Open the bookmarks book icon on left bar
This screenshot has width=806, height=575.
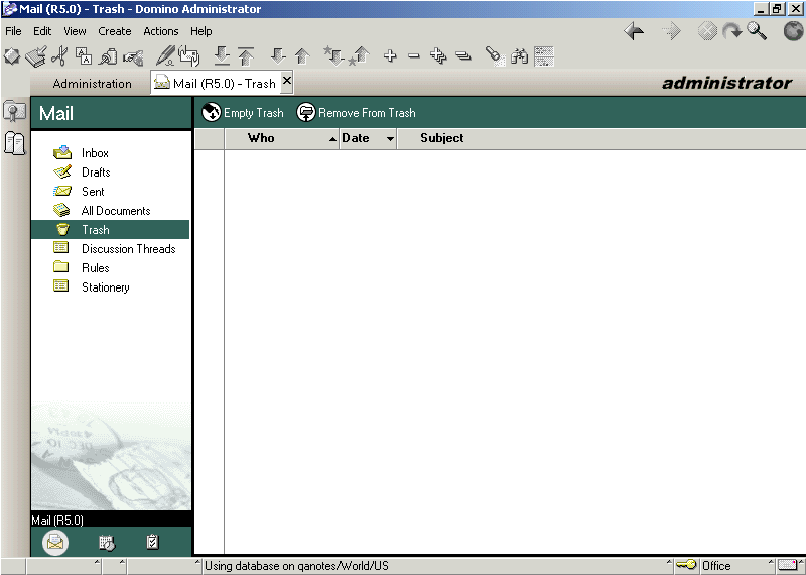point(15,143)
